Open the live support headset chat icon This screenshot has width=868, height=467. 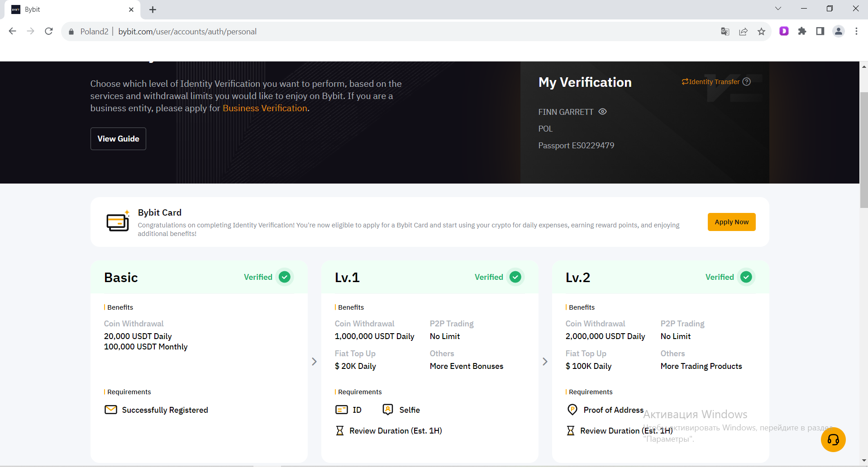click(833, 439)
